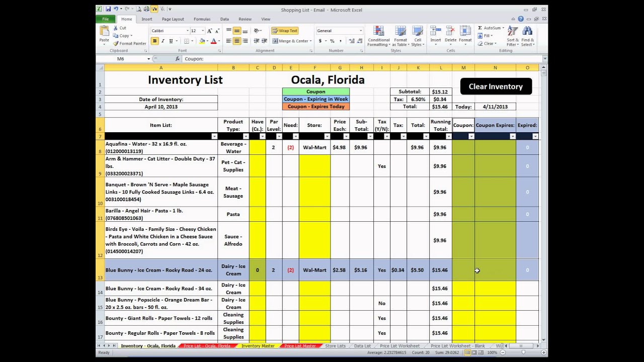This screenshot has width=644, height=362.
Task: Toggle middle vertical alignment
Action: [236, 31]
